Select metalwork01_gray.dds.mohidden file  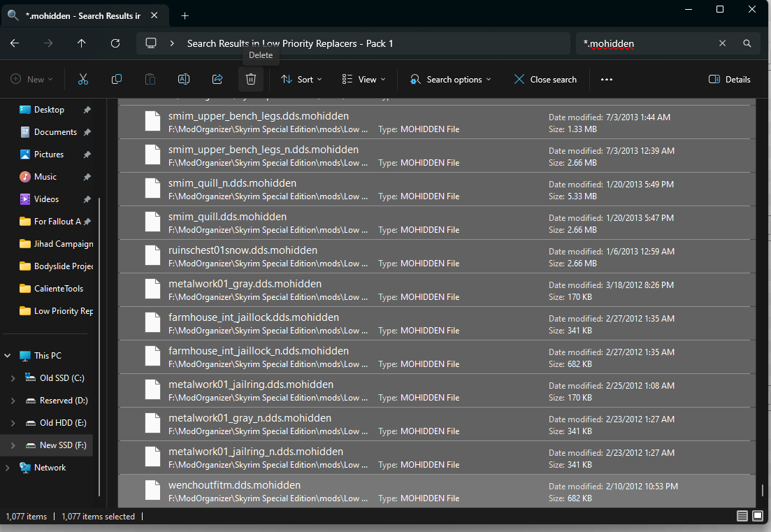[x=437, y=289]
